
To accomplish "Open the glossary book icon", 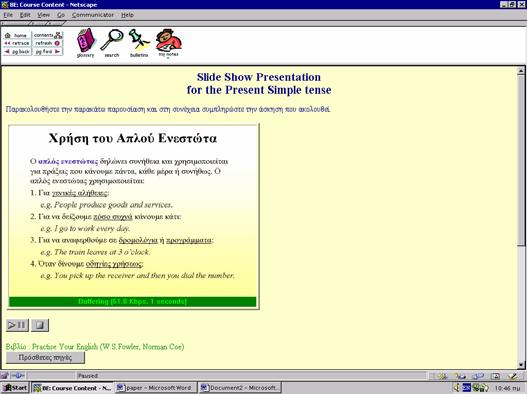I will click(86, 43).
